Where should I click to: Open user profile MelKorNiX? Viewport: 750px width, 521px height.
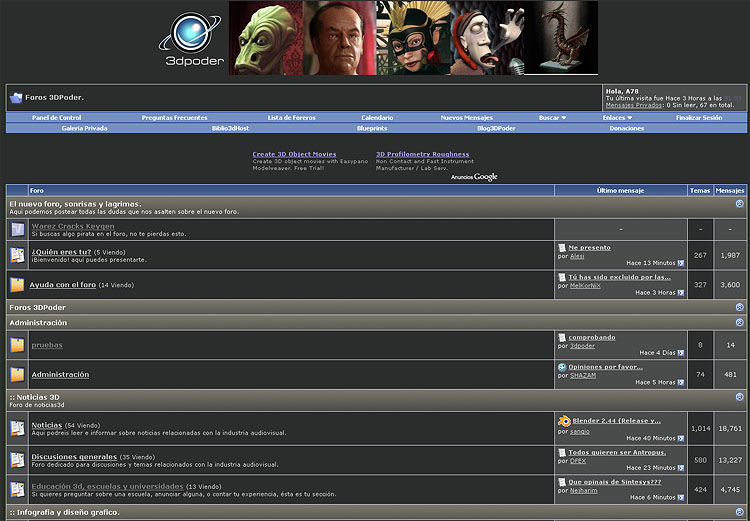coord(585,286)
